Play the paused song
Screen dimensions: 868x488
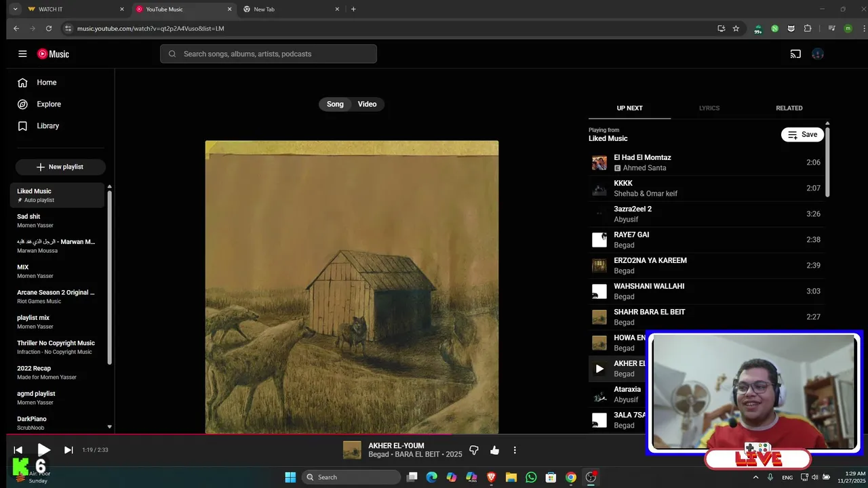pos(43,450)
